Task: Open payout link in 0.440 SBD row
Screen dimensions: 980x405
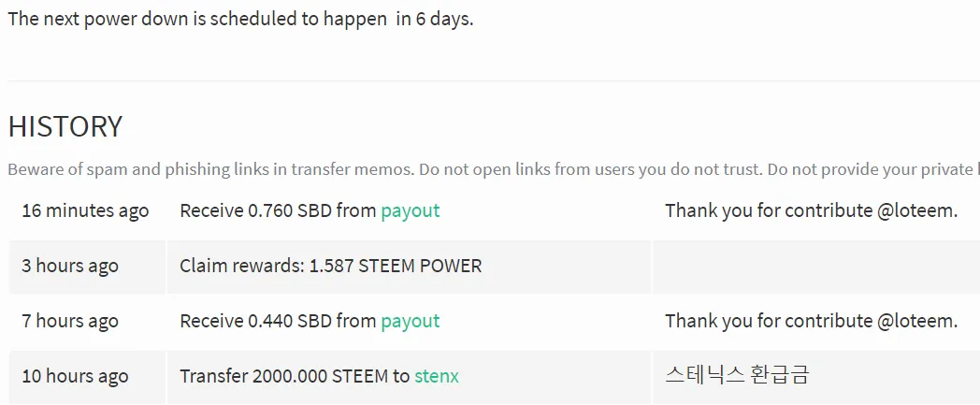Action: [x=410, y=321]
